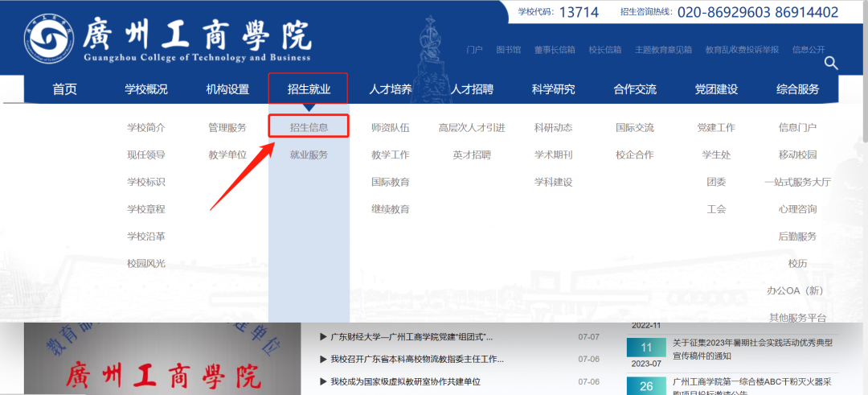Image resolution: width=868 pixels, height=395 pixels.
Task: Open the 人才招聘 menu
Action: 472,89
